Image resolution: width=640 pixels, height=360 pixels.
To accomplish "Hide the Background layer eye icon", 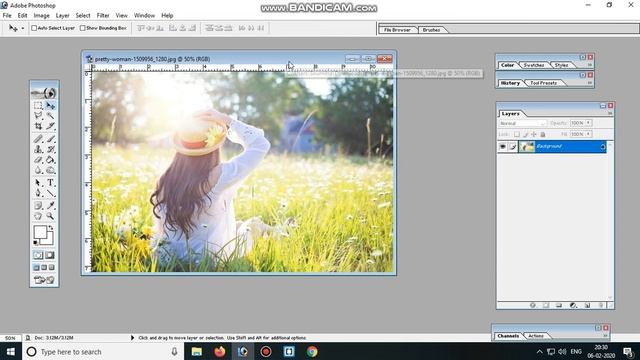I will (x=503, y=147).
